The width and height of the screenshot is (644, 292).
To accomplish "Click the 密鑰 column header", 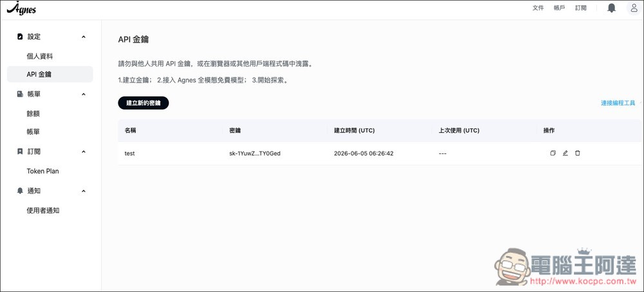I will point(235,130).
